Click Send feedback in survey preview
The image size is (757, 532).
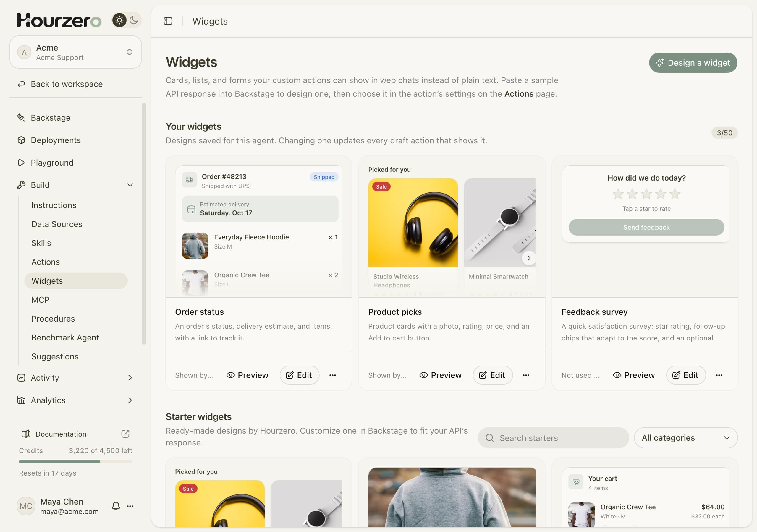(x=646, y=227)
